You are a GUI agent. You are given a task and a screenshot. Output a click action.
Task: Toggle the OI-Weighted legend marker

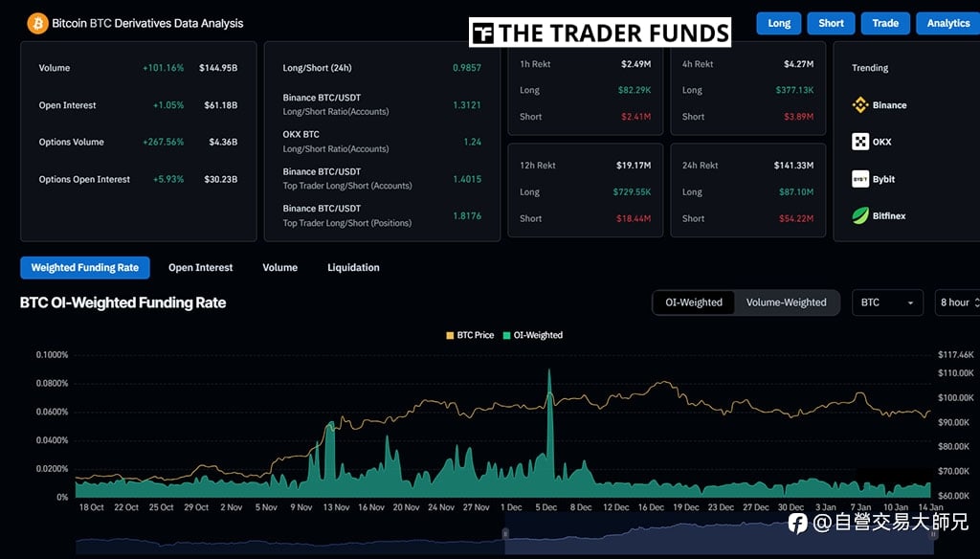[507, 336]
